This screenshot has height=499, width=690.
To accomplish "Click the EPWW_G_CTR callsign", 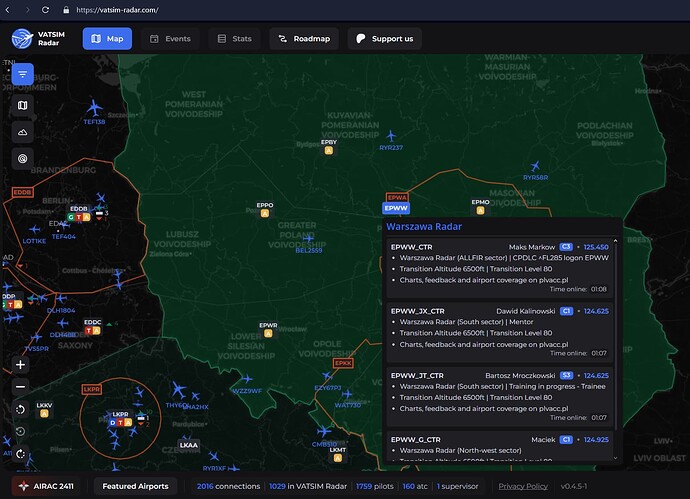I will point(415,440).
